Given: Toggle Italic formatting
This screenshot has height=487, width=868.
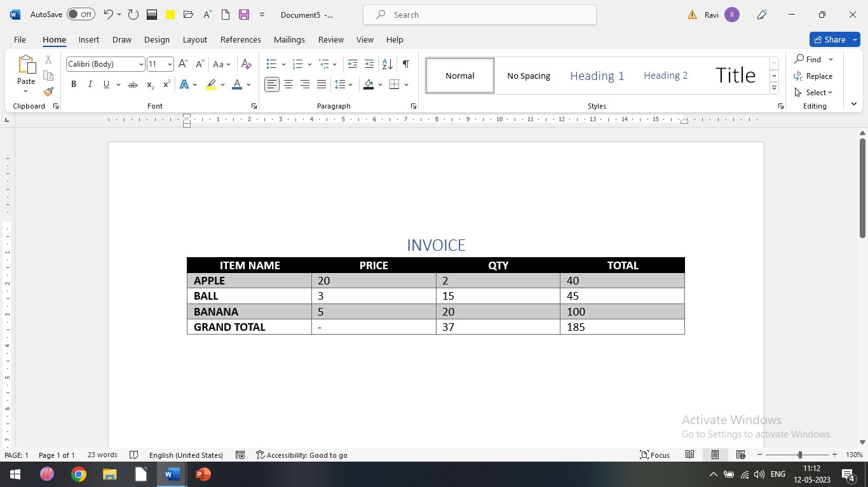Looking at the screenshot, I should pos(90,84).
